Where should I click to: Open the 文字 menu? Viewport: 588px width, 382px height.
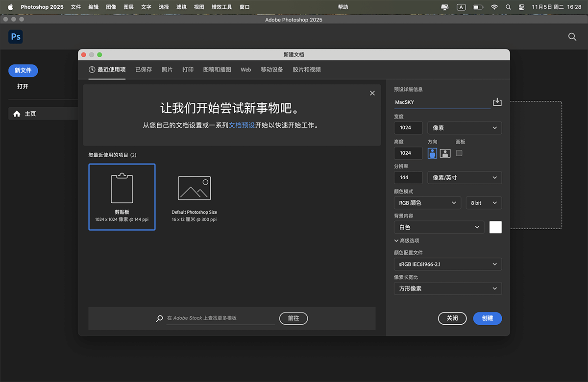point(146,7)
